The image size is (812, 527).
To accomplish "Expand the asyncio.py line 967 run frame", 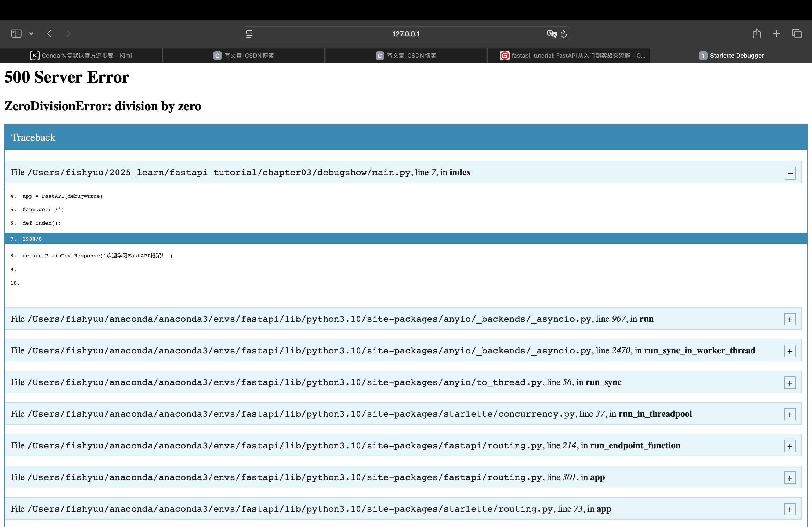I will coord(790,320).
